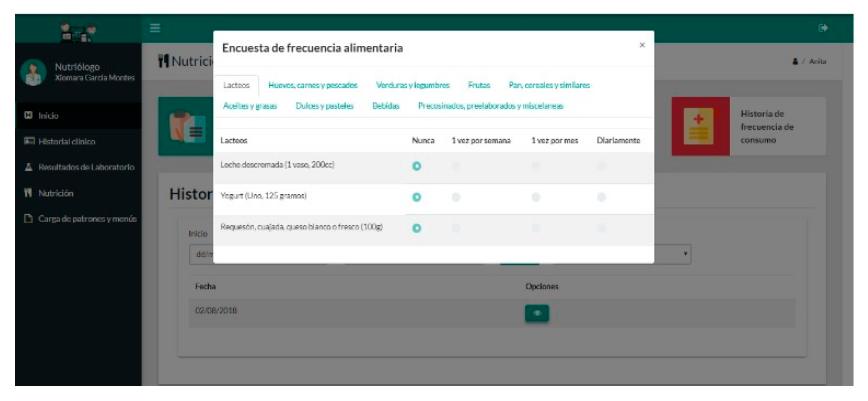This screenshot has height=401, width=868.
Task: Select 'Nunca' for Leche descremada
Action: (x=416, y=166)
